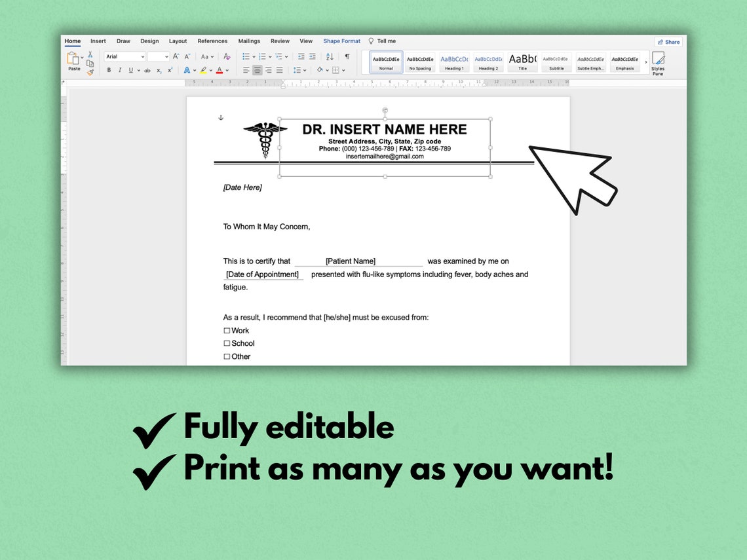This screenshot has height=560, width=747.
Task: Switch to the Mailings ribbon tab
Action: 249,41
